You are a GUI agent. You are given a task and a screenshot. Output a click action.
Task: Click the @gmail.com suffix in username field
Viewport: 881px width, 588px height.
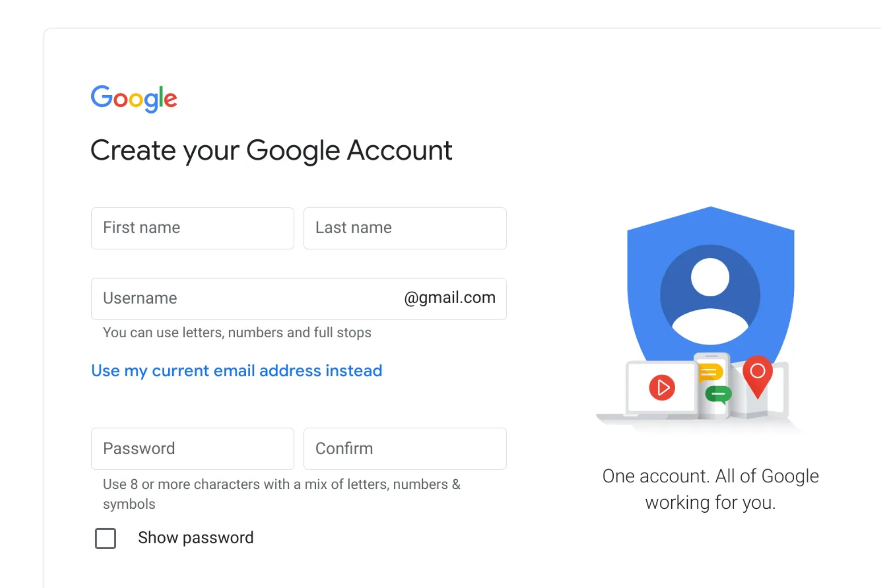click(449, 298)
